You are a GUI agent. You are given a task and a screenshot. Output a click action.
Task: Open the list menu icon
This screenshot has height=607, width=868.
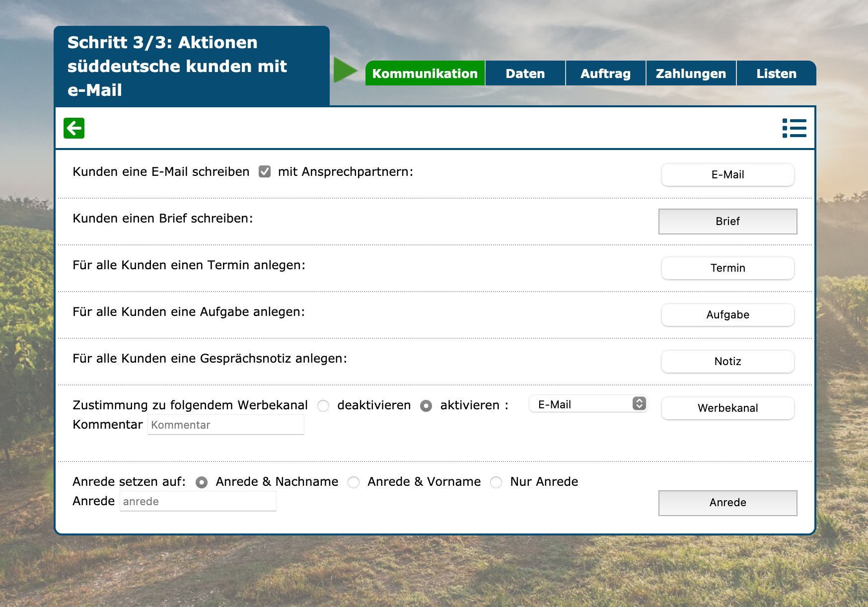(x=794, y=128)
